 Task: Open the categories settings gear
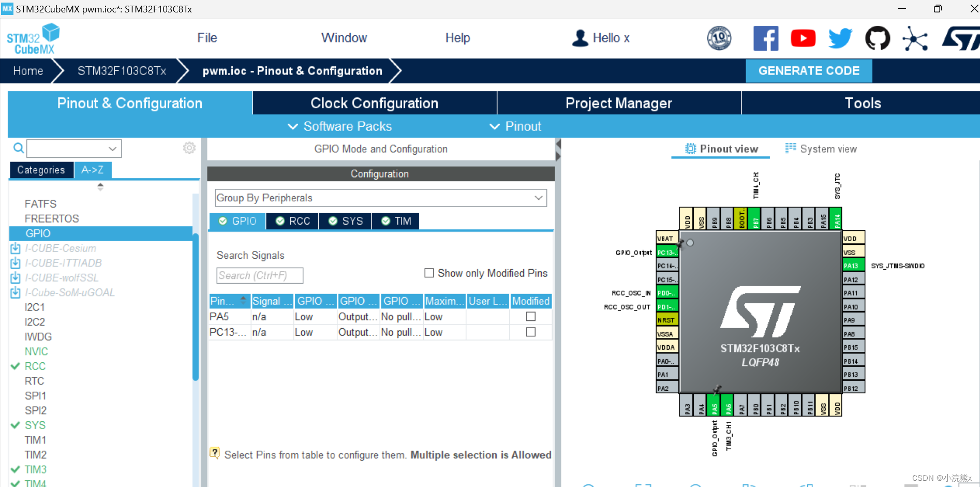pyautogui.click(x=189, y=148)
